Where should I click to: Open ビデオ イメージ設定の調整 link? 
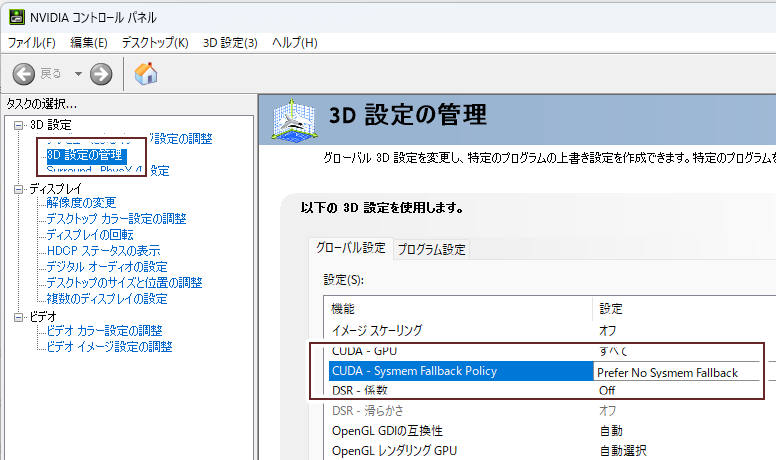[x=109, y=346]
